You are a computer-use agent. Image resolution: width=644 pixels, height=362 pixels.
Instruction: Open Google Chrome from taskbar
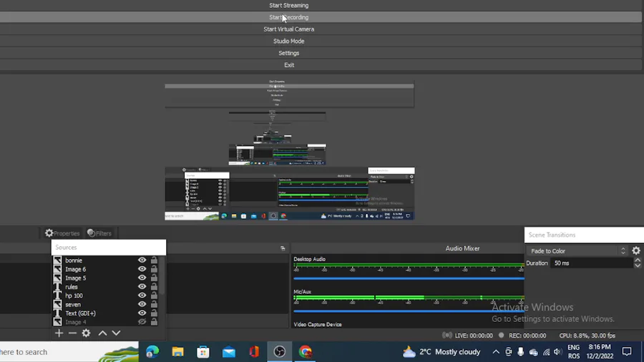click(x=305, y=352)
